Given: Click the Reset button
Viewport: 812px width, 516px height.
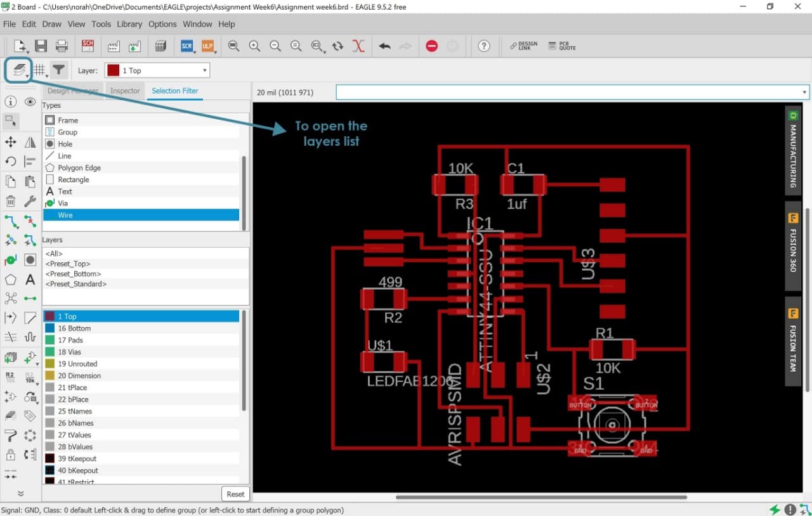Looking at the screenshot, I should pyautogui.click(x=235, y=494).
